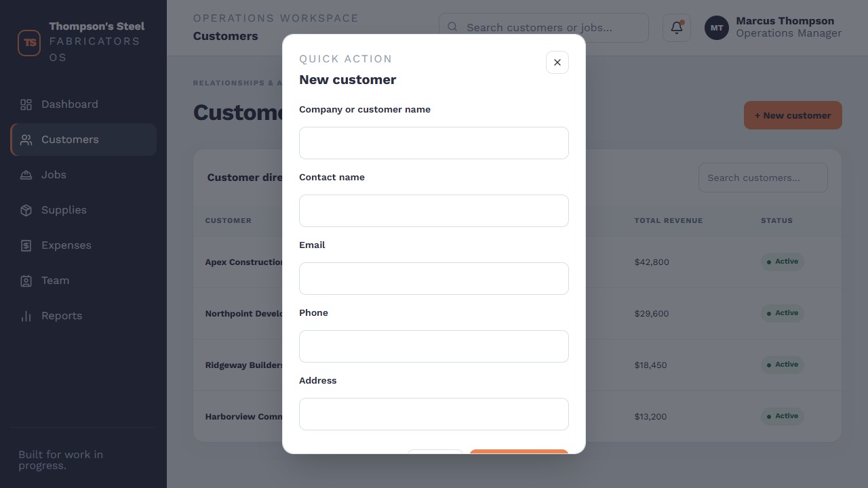Focus the Phone input box
The height and width of the screenshot is (488, 868).
434,346
